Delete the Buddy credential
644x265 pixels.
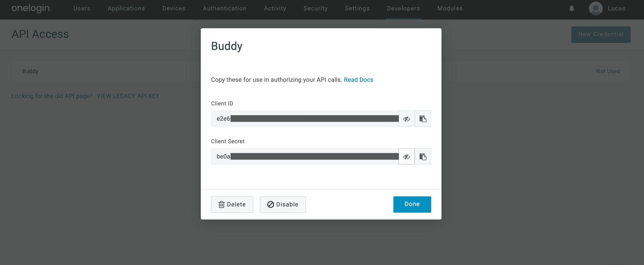(232, 204)
